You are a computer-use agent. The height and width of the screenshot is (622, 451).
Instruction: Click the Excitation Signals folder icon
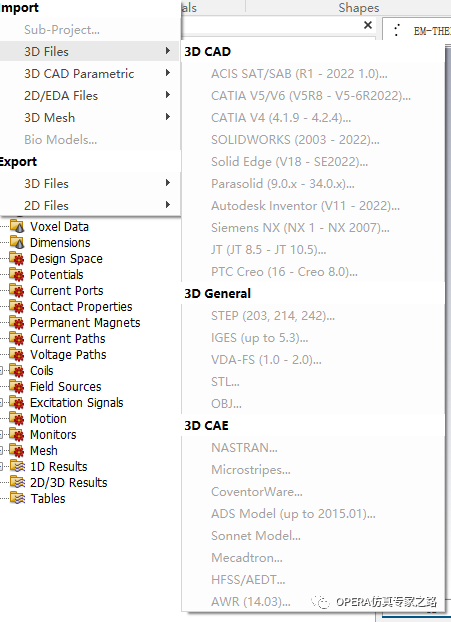pyautogui.click(x=17, y=403)
